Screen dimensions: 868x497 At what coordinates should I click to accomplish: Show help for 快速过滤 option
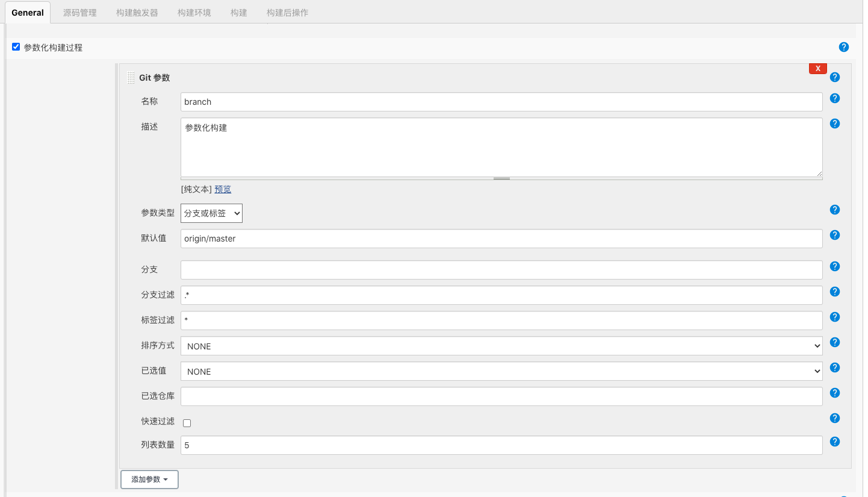coord(834,418)
